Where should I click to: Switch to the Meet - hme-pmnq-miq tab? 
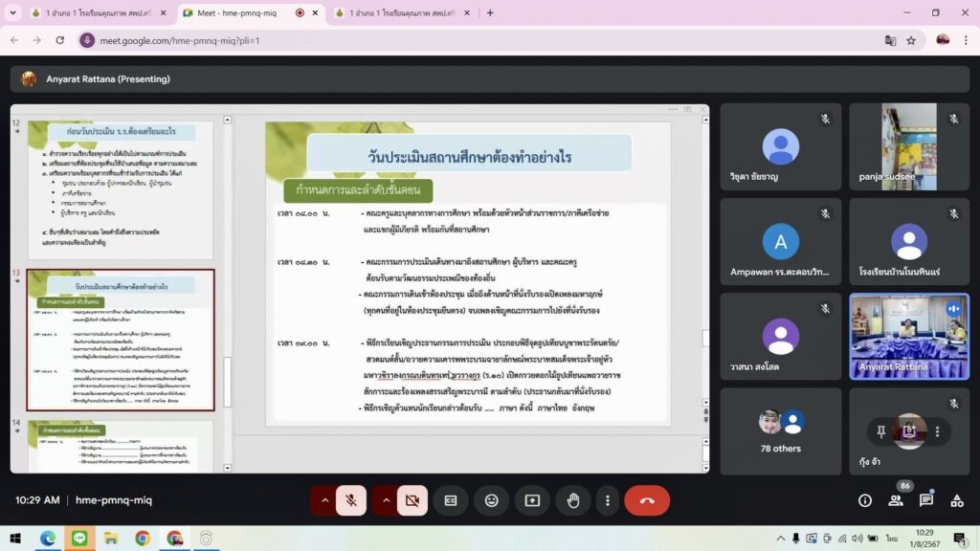click(239, 13)
